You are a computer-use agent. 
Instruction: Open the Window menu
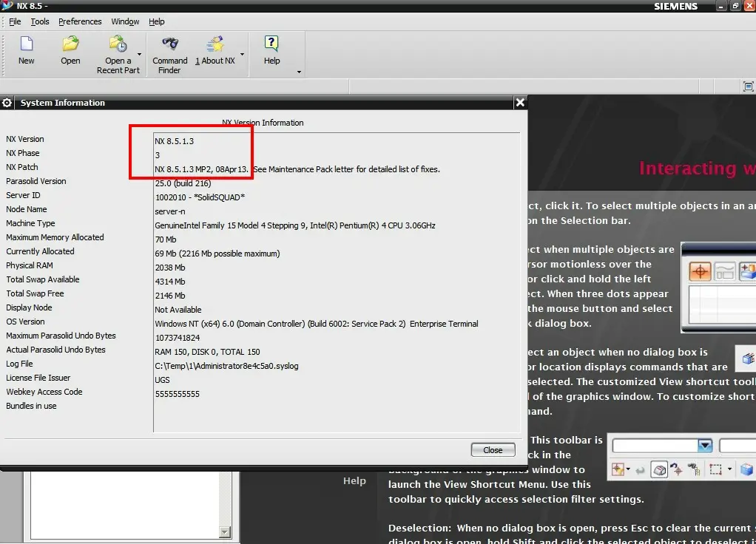click(125, 21)
